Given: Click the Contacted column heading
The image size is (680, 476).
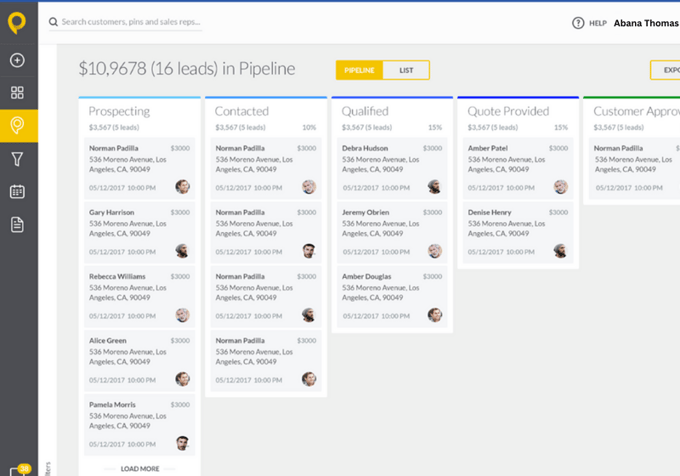Looking at the screenshot, I should [242, 111].
